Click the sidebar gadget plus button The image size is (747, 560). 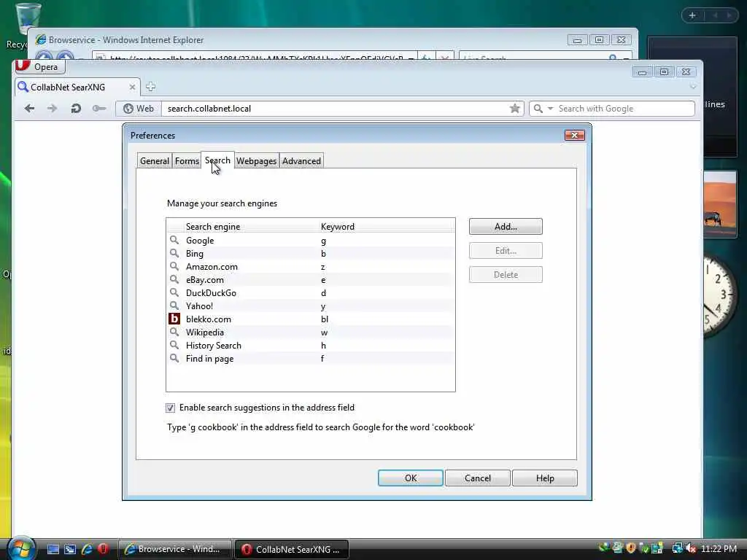click(692, 15)
